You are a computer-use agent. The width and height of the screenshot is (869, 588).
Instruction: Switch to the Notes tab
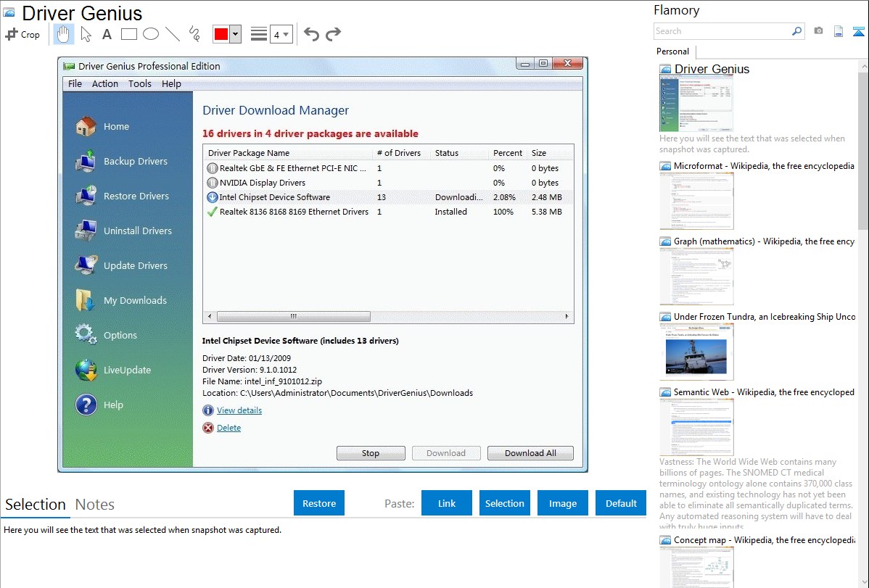coord(95,505)
